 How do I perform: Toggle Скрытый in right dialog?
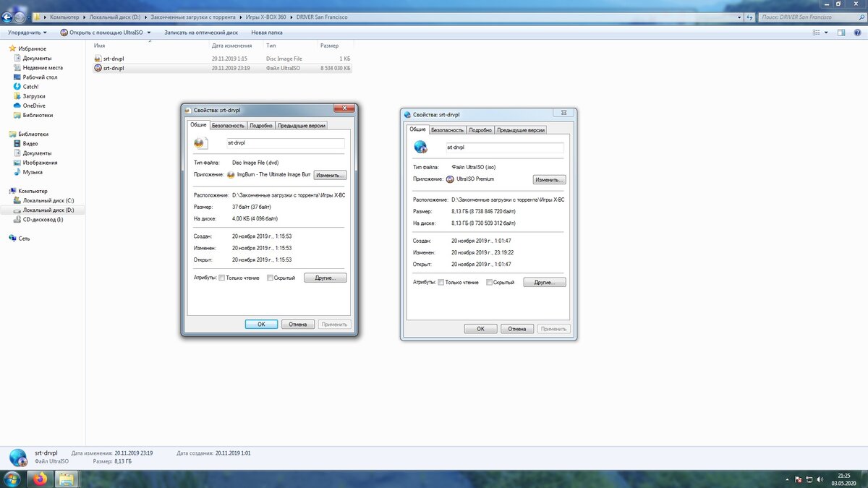click(x=490, y=282)
